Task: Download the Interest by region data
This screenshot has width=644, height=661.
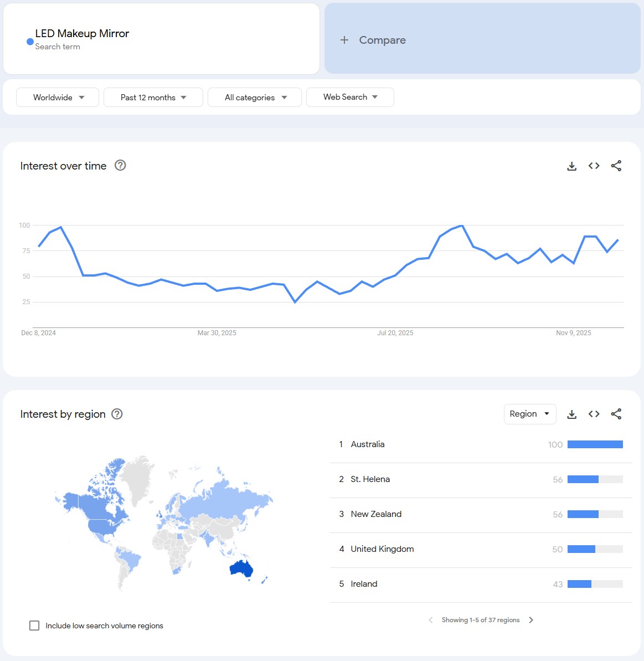Action: [x=572, y=414]
